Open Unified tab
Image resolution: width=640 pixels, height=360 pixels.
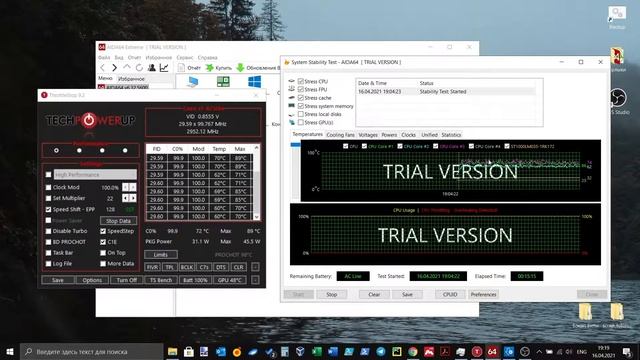click(429, 135)
